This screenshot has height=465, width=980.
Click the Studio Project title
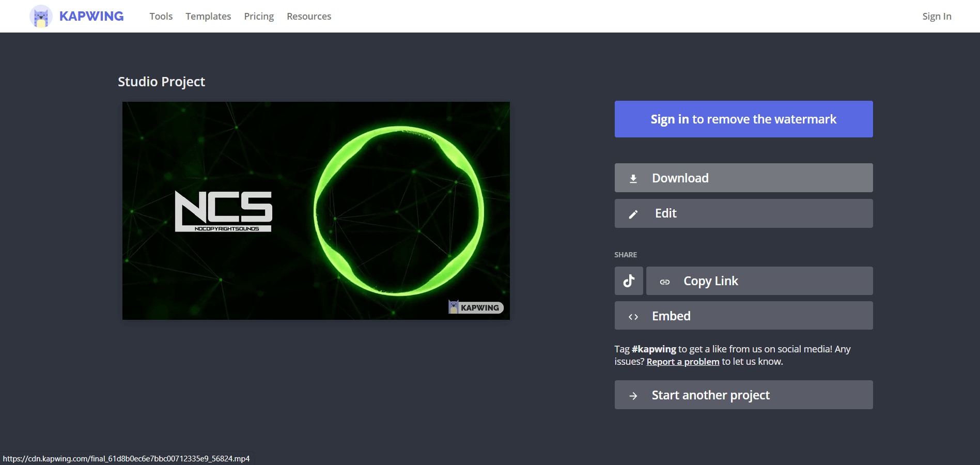[161, 82]
